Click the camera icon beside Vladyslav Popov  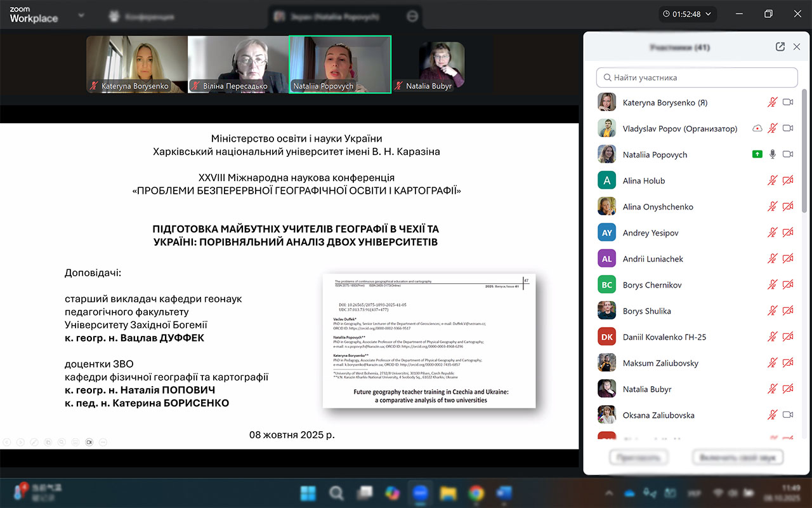tap(788, 128)
